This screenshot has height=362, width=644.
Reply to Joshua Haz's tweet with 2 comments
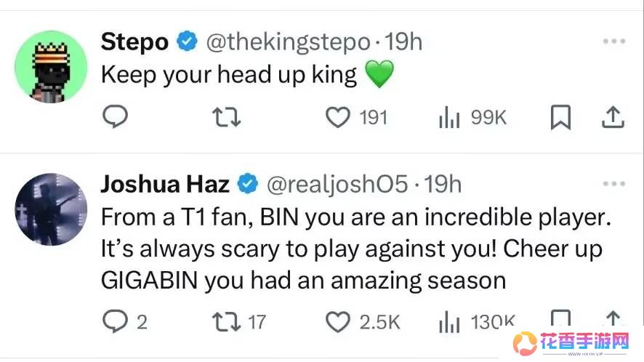tap(114, 321)
